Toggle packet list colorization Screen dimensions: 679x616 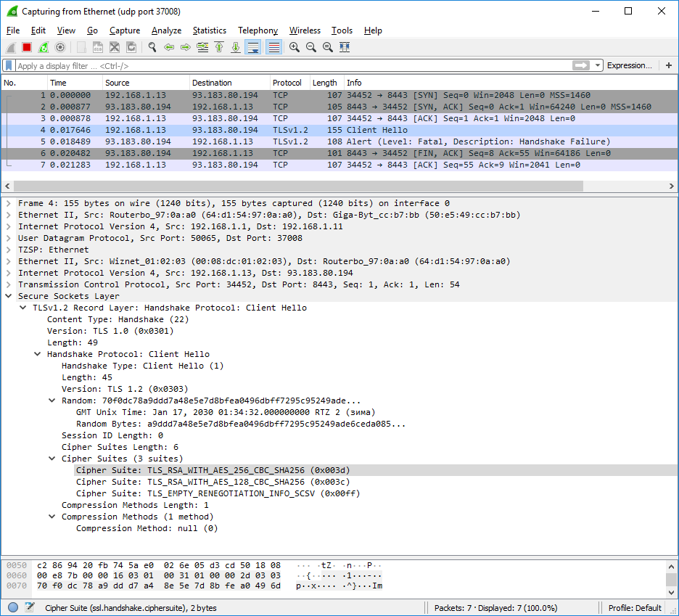[x=273, y=47]
